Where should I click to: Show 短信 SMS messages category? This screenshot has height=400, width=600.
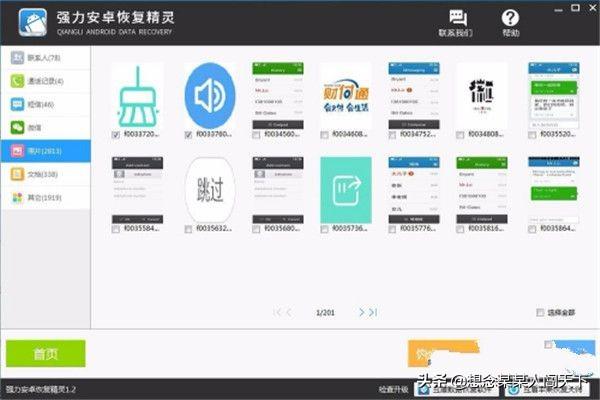click(45, 103)
